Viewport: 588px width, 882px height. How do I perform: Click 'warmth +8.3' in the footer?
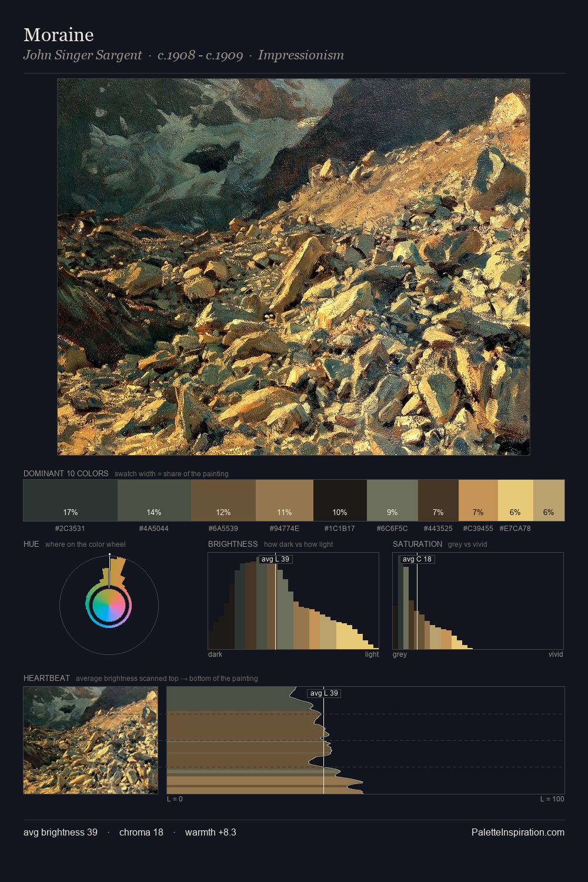211,833
